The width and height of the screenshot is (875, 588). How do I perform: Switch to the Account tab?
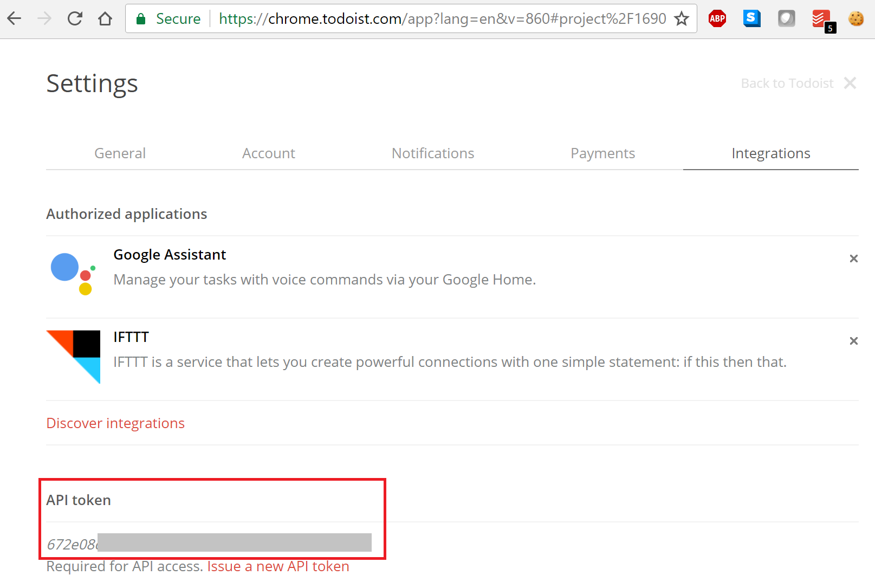pos(269,153)
